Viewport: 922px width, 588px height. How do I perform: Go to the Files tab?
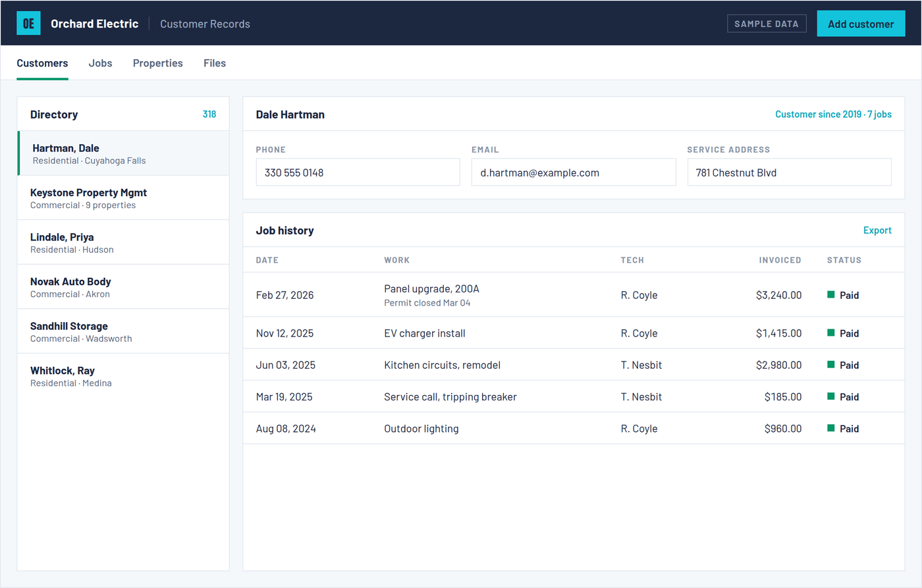click(x=215, y=63)
